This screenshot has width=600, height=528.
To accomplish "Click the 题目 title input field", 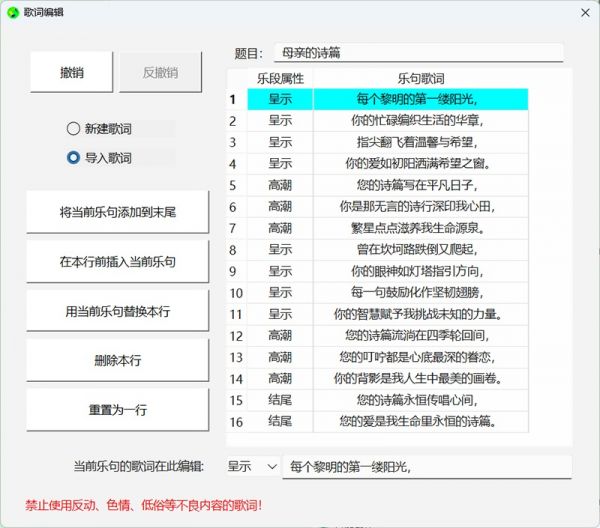I will 419,52.
